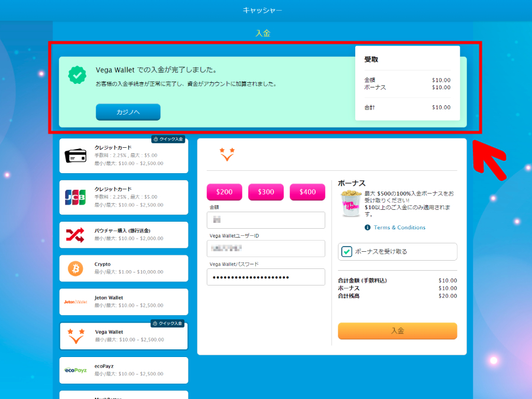This screenshot has width=532, height=399.
Task: Select the first クレジットカード payment option
Action: point(124,155)
